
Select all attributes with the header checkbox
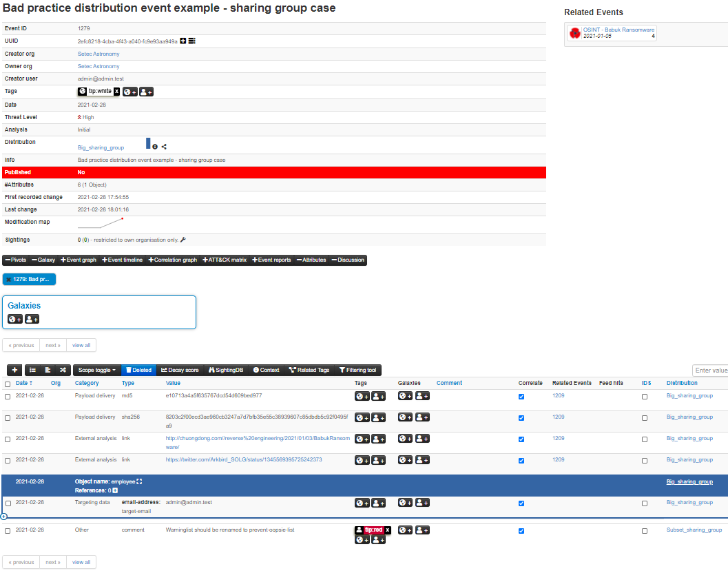[7, 383]
